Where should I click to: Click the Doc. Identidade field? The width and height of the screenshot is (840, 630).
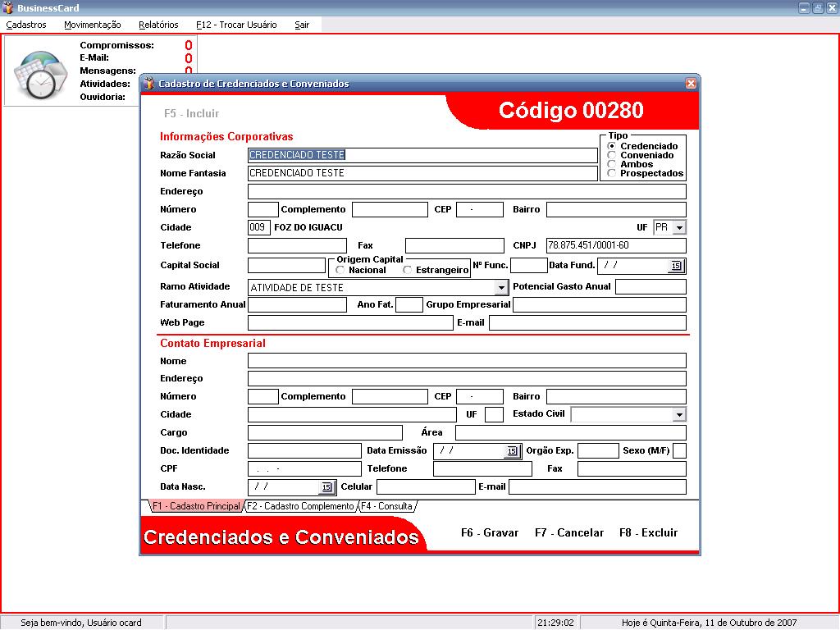(x=304, y=451)
